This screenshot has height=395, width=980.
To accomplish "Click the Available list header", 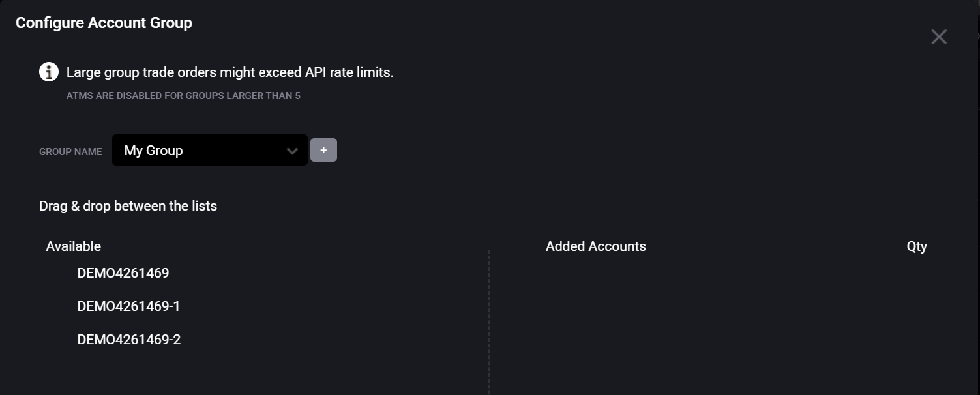I will click(x=74, y=246).
